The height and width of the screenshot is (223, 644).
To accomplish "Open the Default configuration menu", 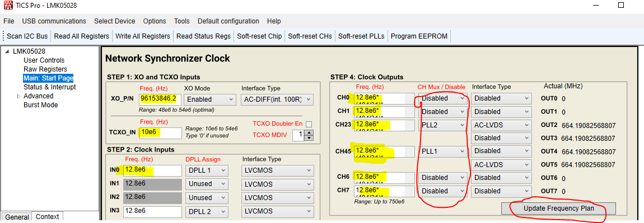I will click(228, 21).
